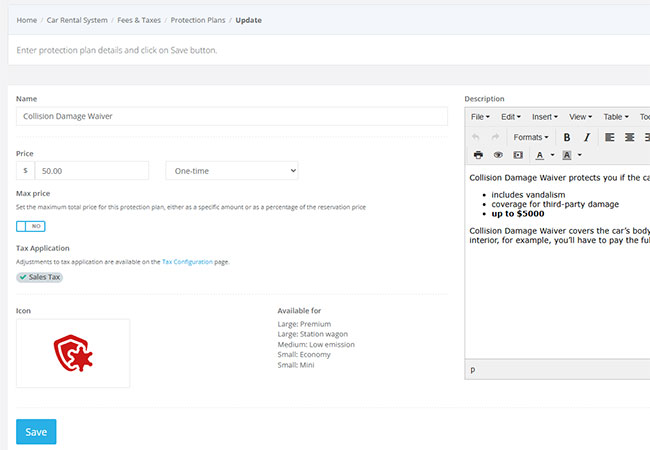Click 'Large: Station wagon' list entry
Viewport: 650px width, 450px height.
(x=313, y=334)
